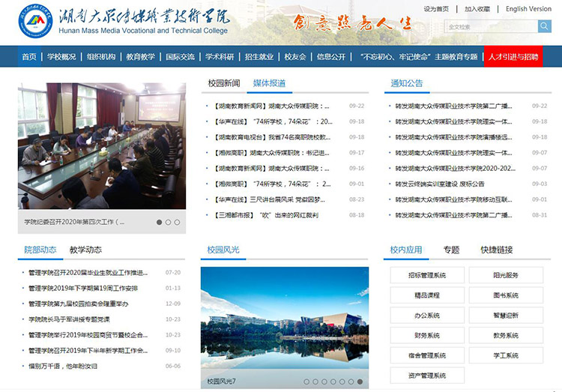Click the search magnifier icon
Image resolution: width=562 pixels, height=392 pixels.
(x=544, y=26)
